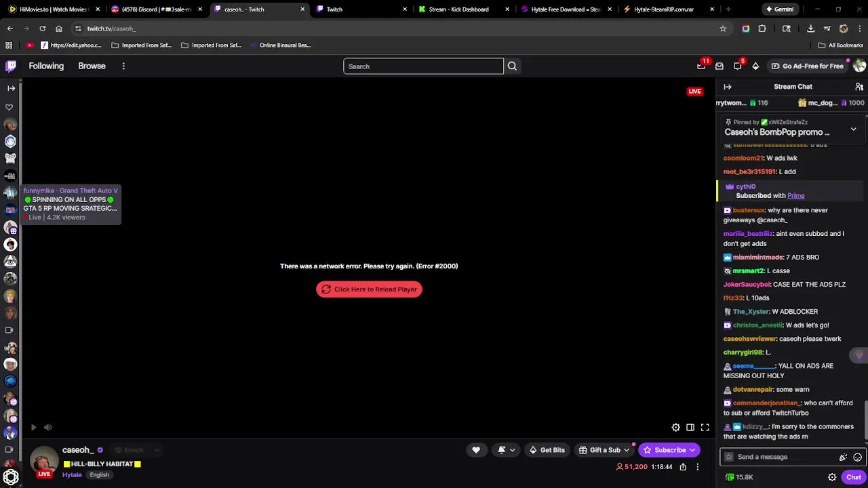Click the caseoh_ channel name
868x488 pixels.
[x=78, y=450]
